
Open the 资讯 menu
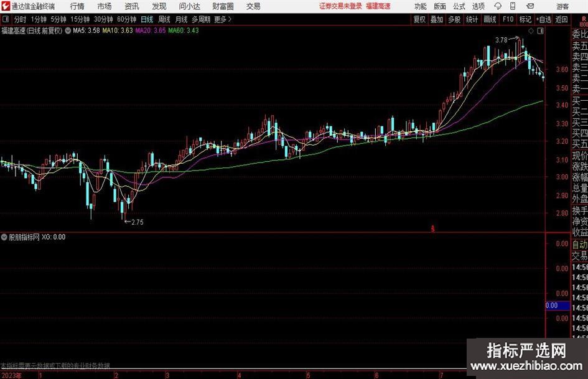[x=132, y=6]
